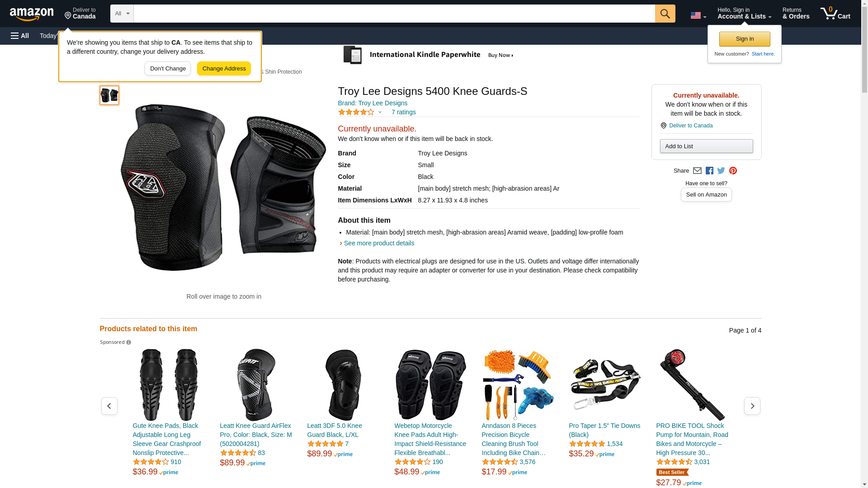868x488 pixels.
Task: Open the All hamburger menu
Action: coord(20,36)
